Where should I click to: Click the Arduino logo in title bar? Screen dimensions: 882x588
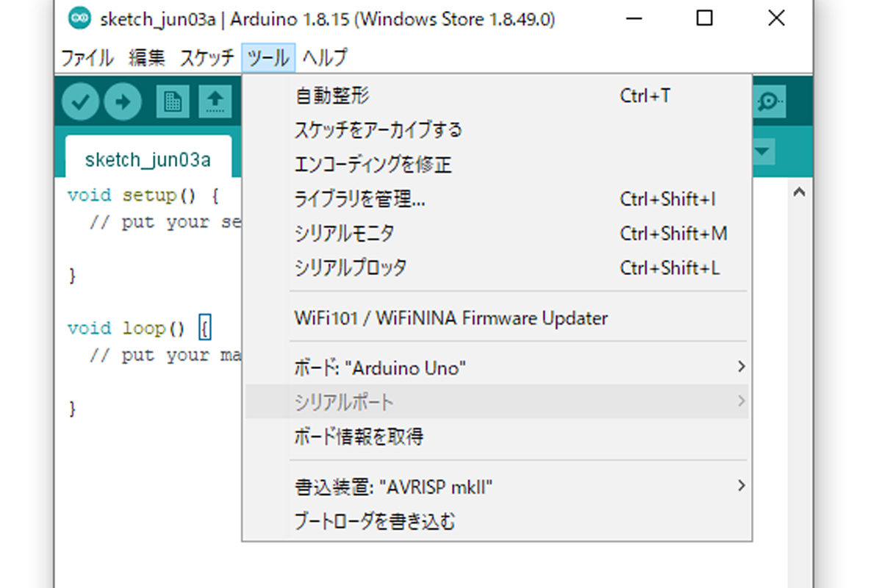tap(78, 19)
